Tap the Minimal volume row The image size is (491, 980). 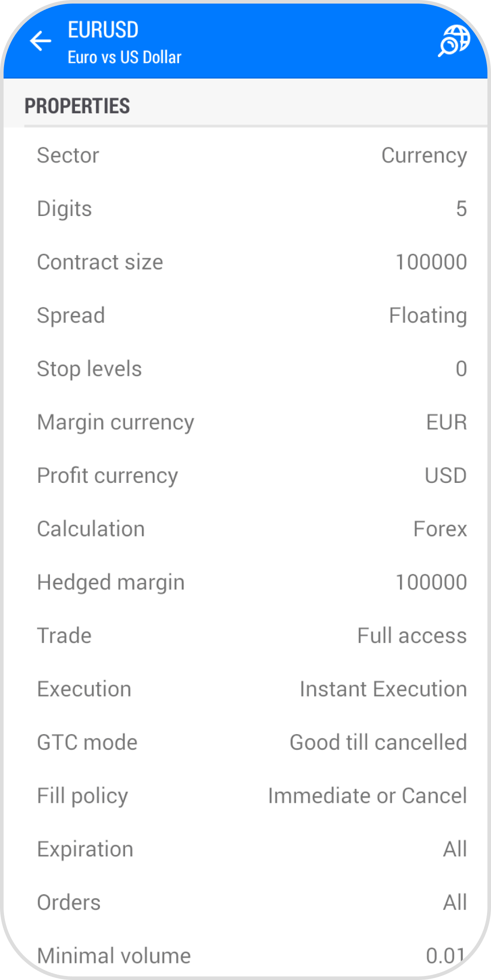(x=245, y=955)
